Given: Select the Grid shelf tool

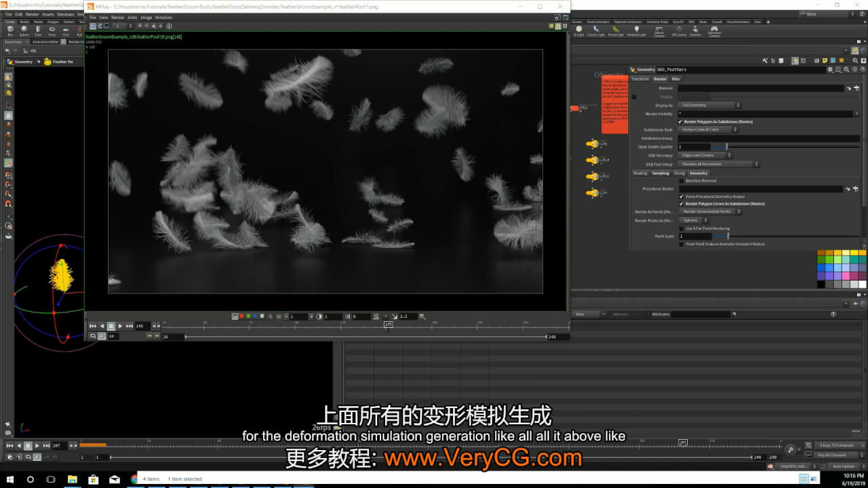Looking at the screenshot, I should click(66, 31).
